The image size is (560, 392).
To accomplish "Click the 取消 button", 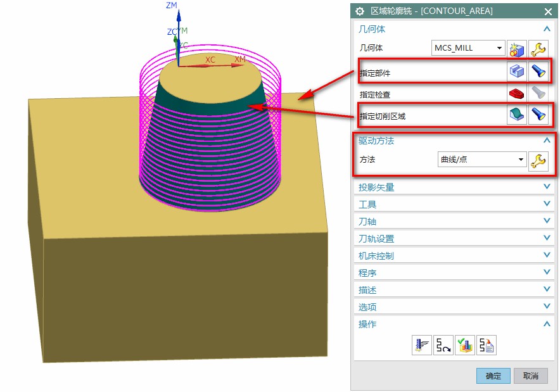I will pos(530,376).
